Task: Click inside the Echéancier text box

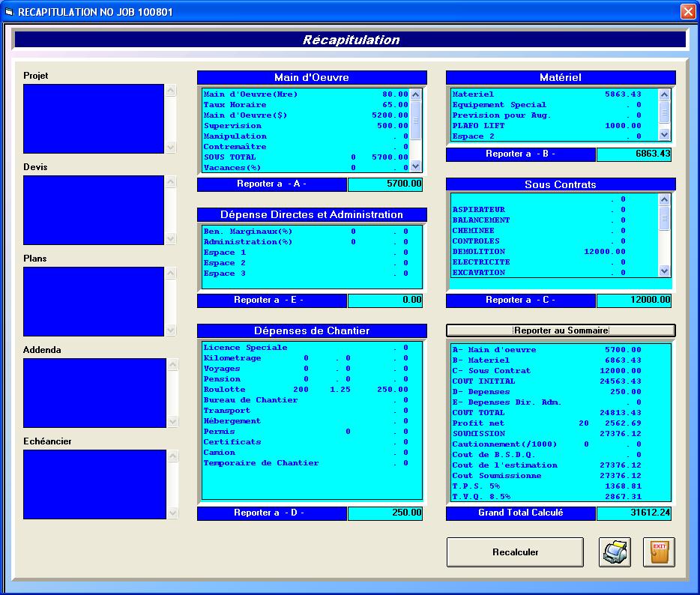Action: pyautogui.click(x=94, y=484)
